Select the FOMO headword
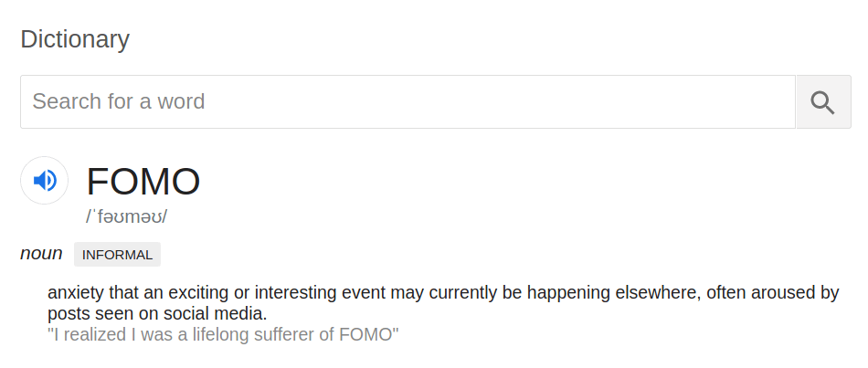Viewport: 868px width, 368px height. [x=143, y=182]
